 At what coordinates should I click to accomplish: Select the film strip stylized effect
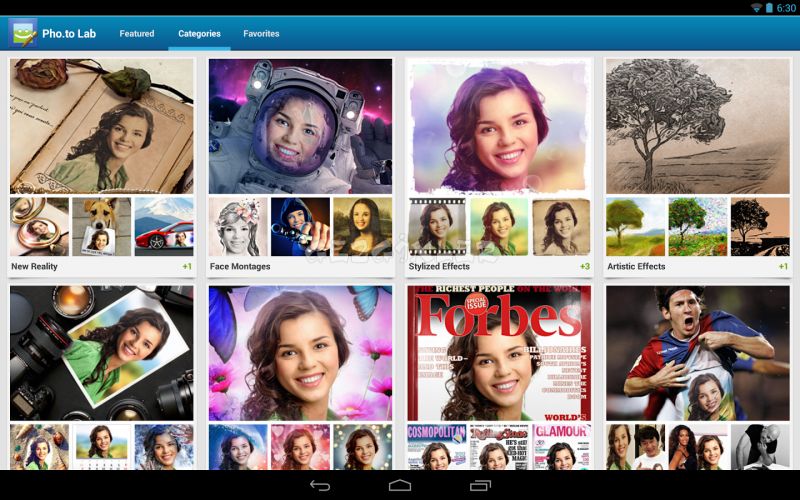point(437,227)
